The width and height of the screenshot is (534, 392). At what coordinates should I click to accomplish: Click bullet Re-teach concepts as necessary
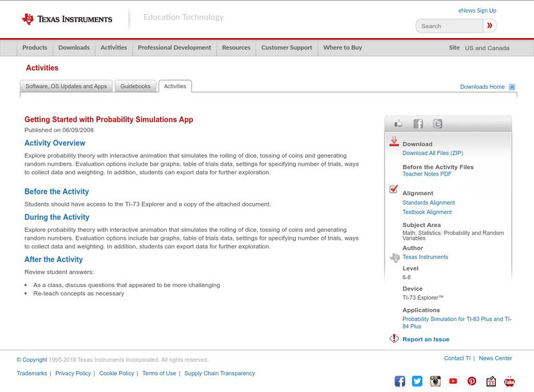coord(79,294)
